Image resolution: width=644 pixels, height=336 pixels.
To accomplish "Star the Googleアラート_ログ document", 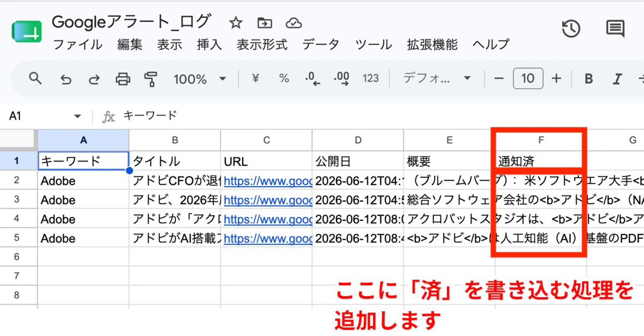I will pyautogui.click(x=236, y=23).
